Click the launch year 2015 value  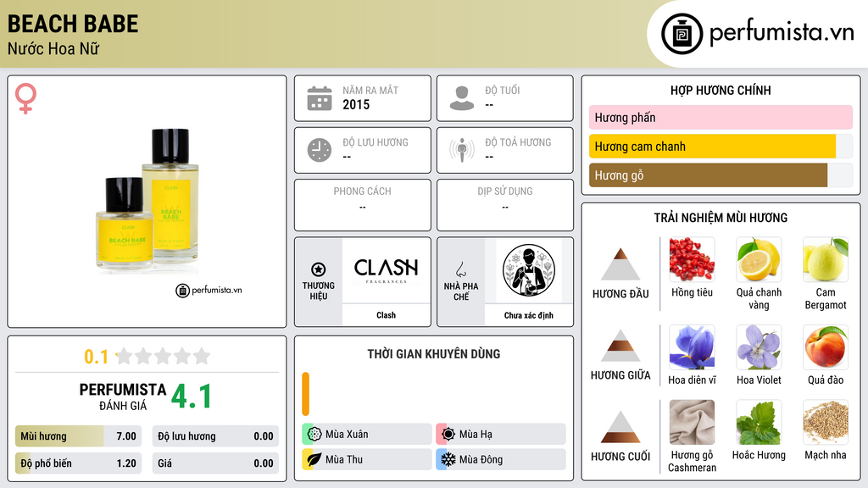[356, 104]
